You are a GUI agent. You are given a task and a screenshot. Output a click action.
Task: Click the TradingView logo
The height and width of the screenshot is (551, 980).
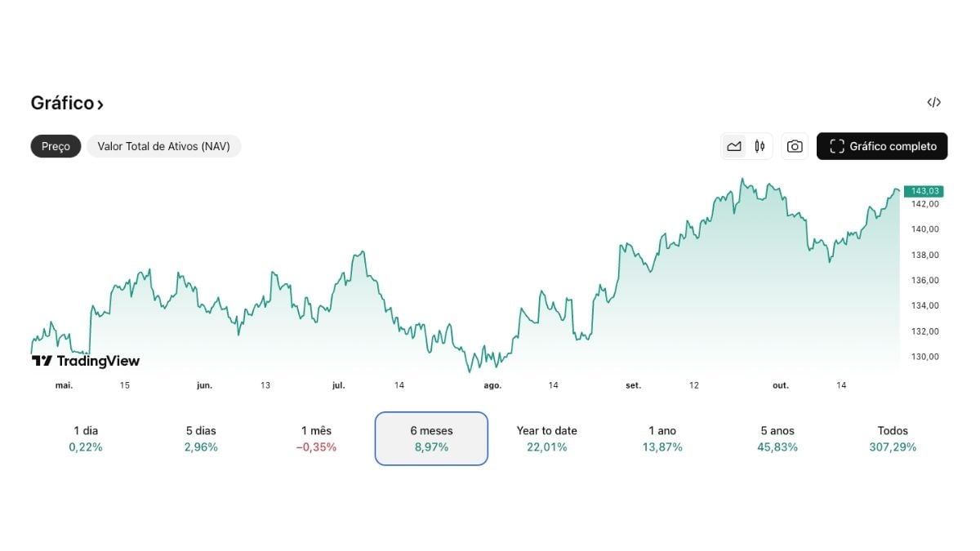[86, 360]
